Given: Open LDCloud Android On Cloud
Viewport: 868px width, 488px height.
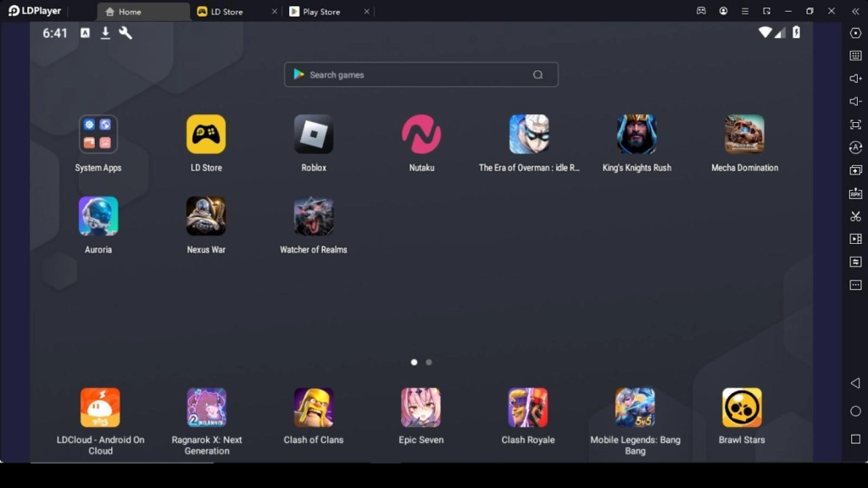Looking at the screenshot, I should pyautogui.click(x=100, y=408).
